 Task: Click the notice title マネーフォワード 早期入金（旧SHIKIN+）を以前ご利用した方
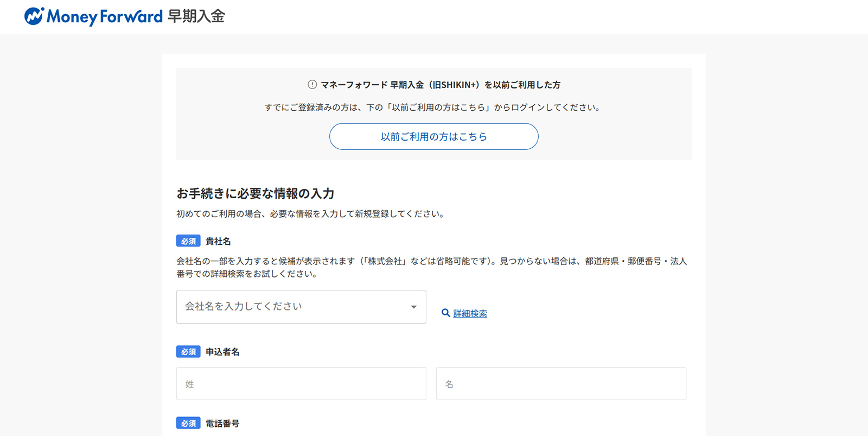point(441,85)
